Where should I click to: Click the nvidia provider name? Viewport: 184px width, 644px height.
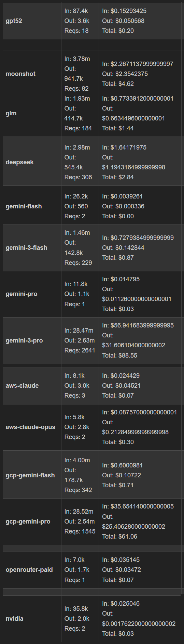pos(14,619)
